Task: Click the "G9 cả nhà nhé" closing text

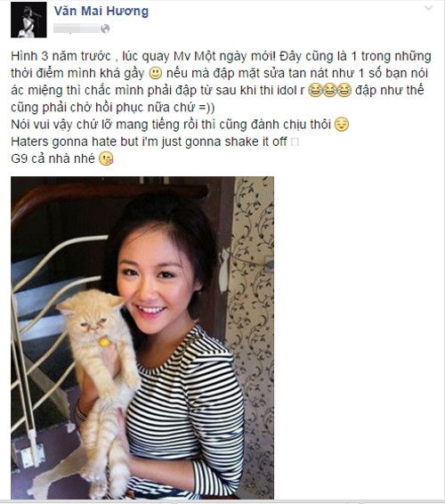Action: point(53,159)
